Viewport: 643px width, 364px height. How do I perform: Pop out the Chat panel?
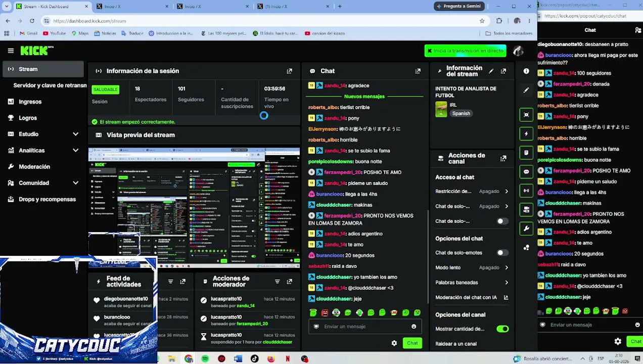coord(418,71)
